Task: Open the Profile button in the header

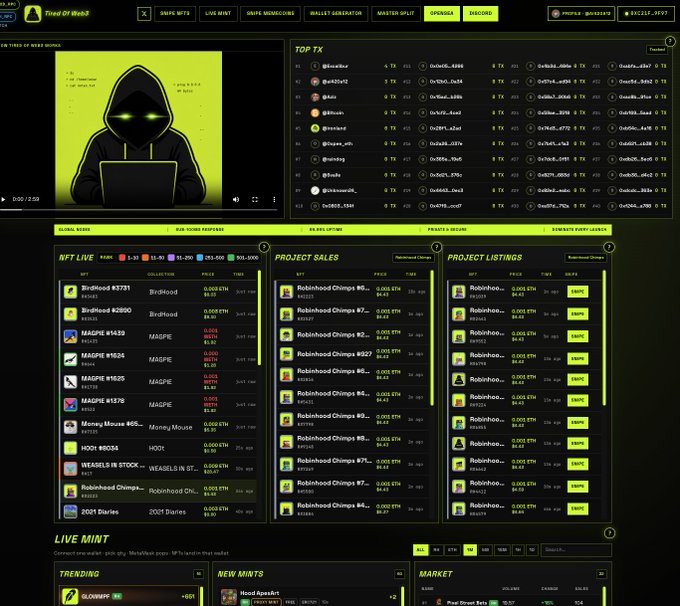Action: point(581,13)
